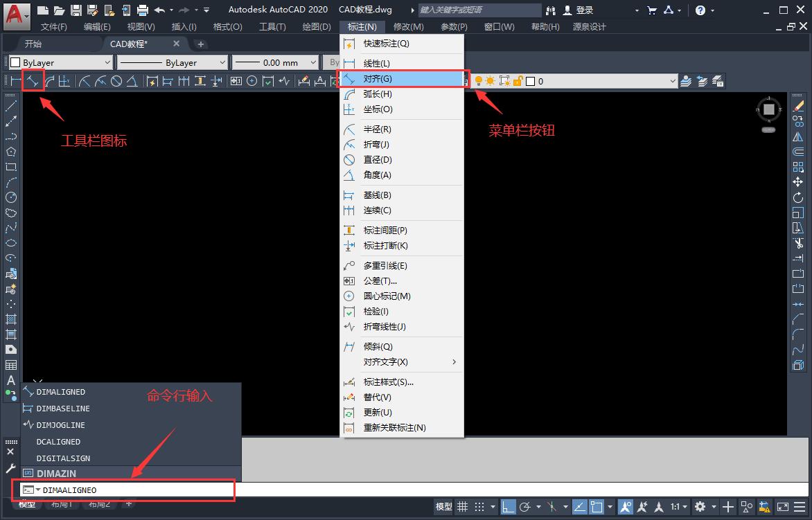Image resolution: width=812 pixels, height=520 pixels.
Task: Open new drawing tab with plus button
Action: click(x=200, y=44)
